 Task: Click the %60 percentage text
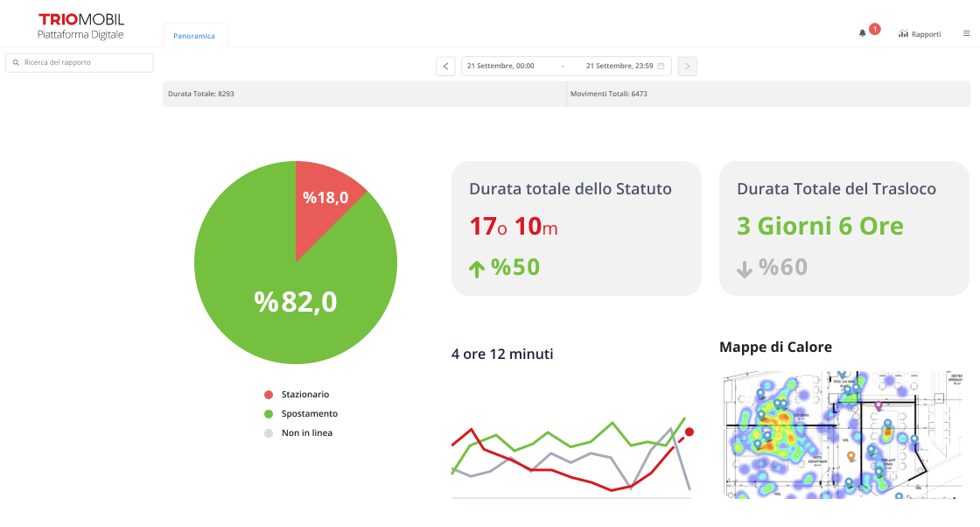[783, 267]
